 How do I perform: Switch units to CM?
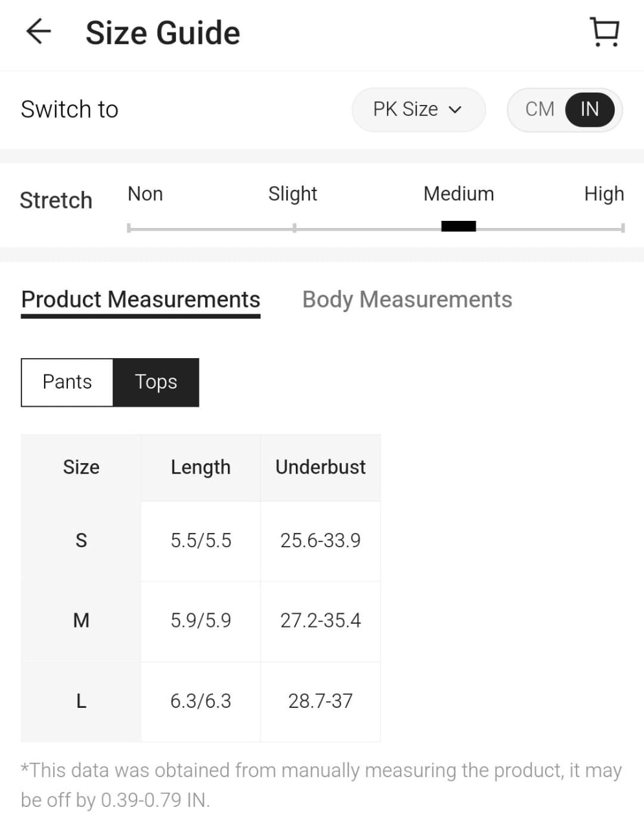tap(539, 109)
